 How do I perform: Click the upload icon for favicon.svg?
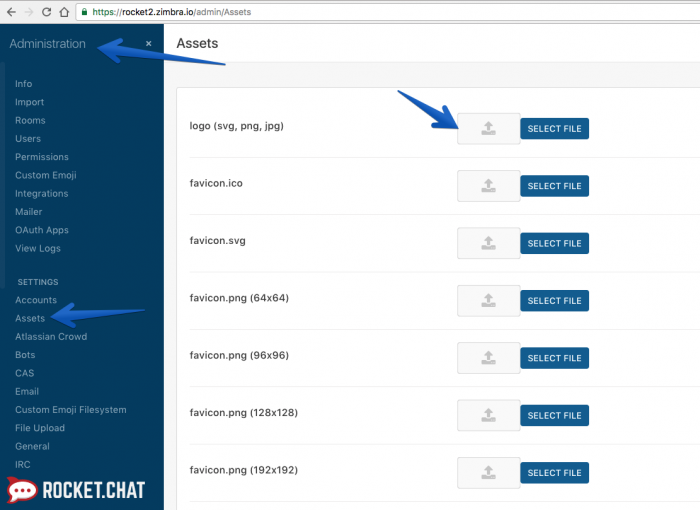tap(488, 243)
